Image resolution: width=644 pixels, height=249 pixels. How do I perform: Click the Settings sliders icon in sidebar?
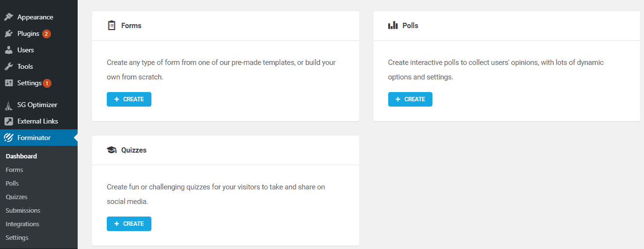(x=8, y=83)
